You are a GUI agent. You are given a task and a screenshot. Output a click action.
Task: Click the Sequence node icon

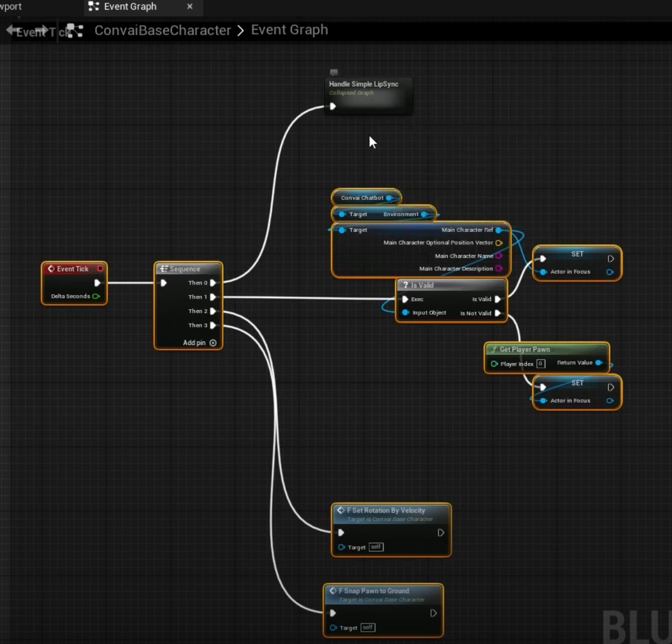click(x=163, y=269)
